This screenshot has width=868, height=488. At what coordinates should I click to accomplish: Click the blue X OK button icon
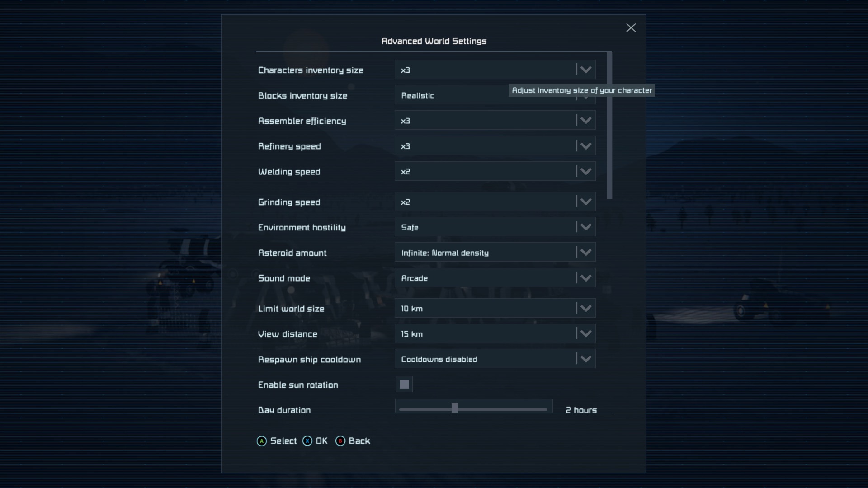click(307, 441)
